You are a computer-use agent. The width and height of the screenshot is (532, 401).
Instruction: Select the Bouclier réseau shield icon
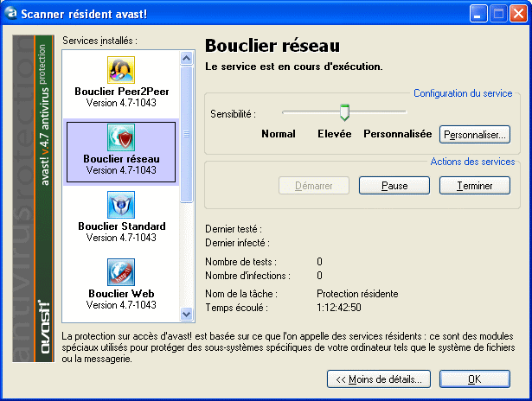tap(121, 137)
